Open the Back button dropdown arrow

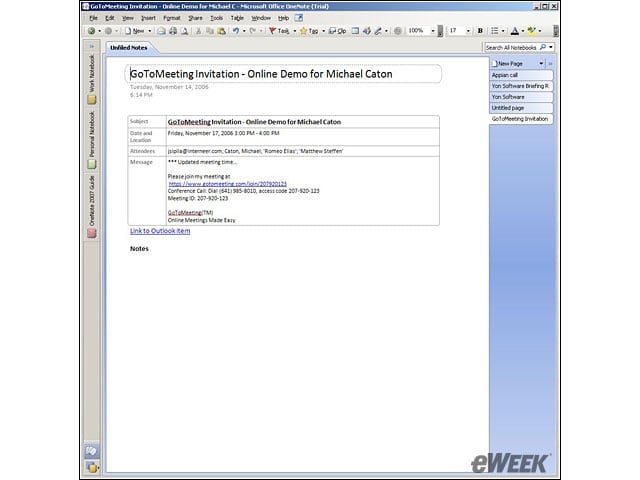[x=99, y=31]
